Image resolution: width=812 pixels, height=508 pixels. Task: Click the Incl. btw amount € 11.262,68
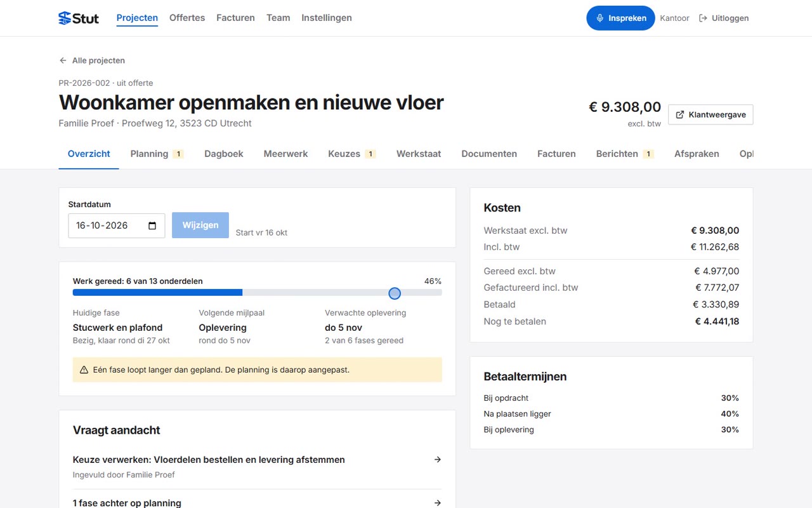pos(715,247)
